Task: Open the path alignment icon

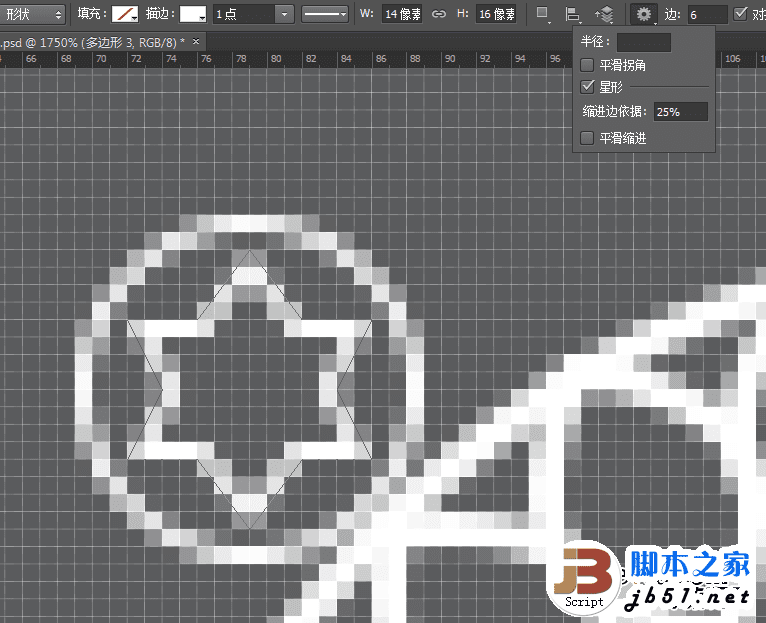Action: [x=573, y=14]
